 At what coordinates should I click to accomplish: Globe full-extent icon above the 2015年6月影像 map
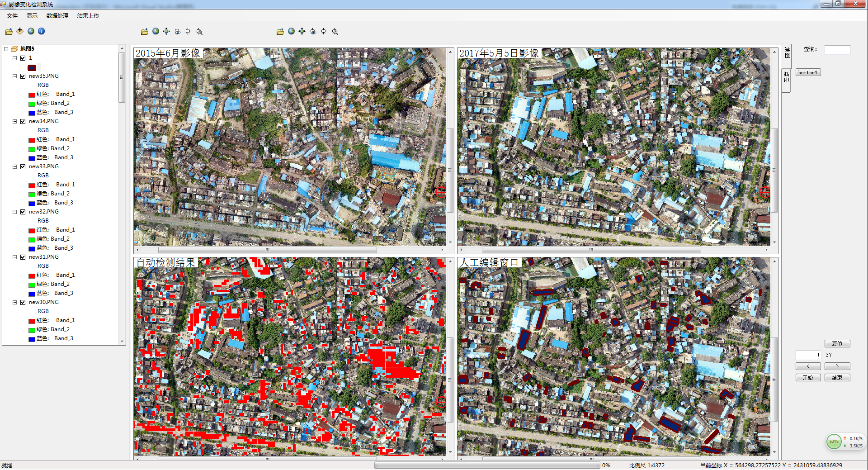[156, 31]
